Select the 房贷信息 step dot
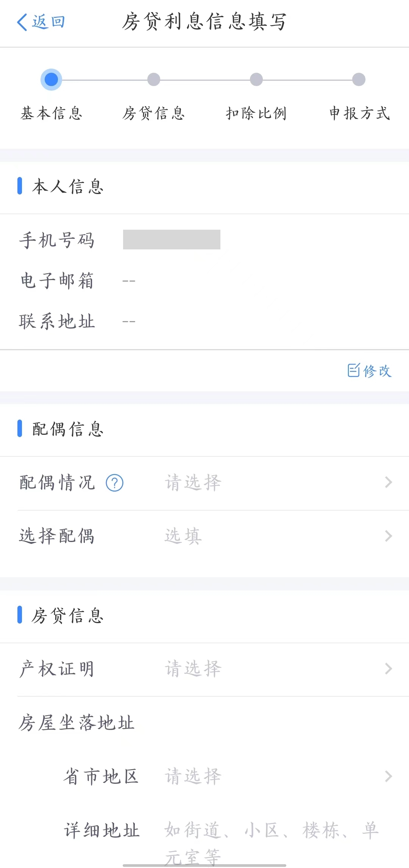 154,80
